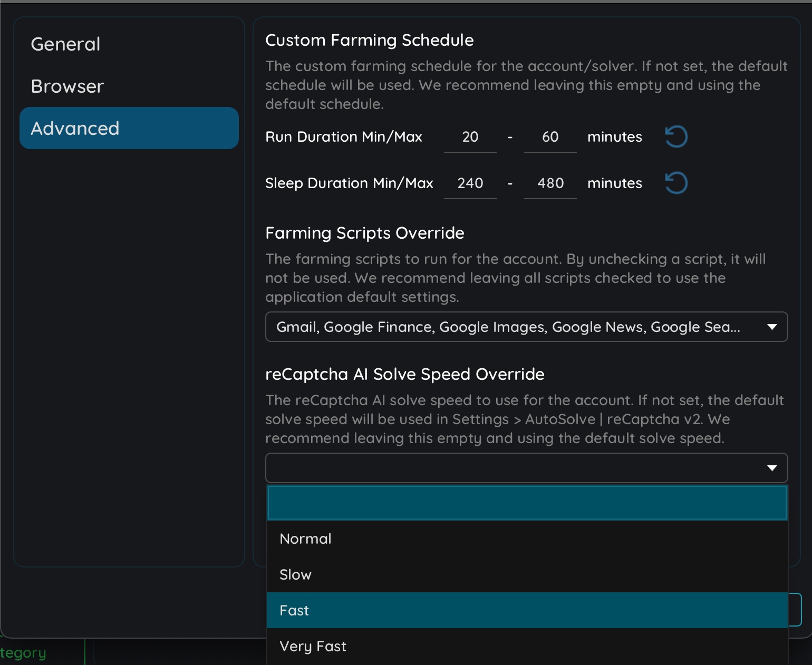Click the run duration maximum field showing 60
The height and width of the screenshot is (665, 812).
(550, 137)
